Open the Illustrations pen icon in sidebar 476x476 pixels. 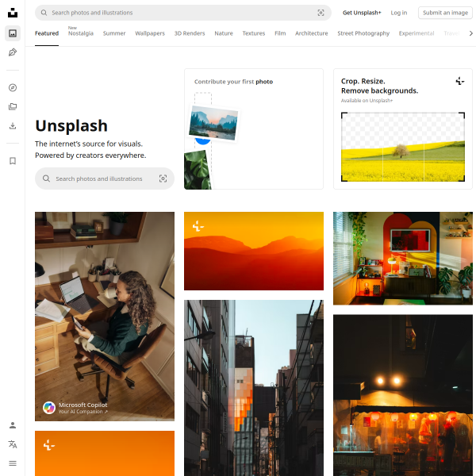13,52
